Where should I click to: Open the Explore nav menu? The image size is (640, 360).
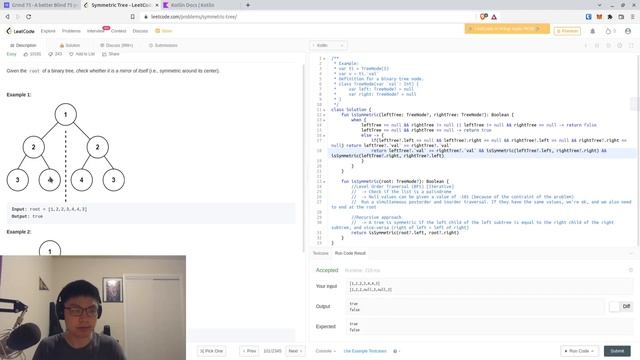(48, 31)
